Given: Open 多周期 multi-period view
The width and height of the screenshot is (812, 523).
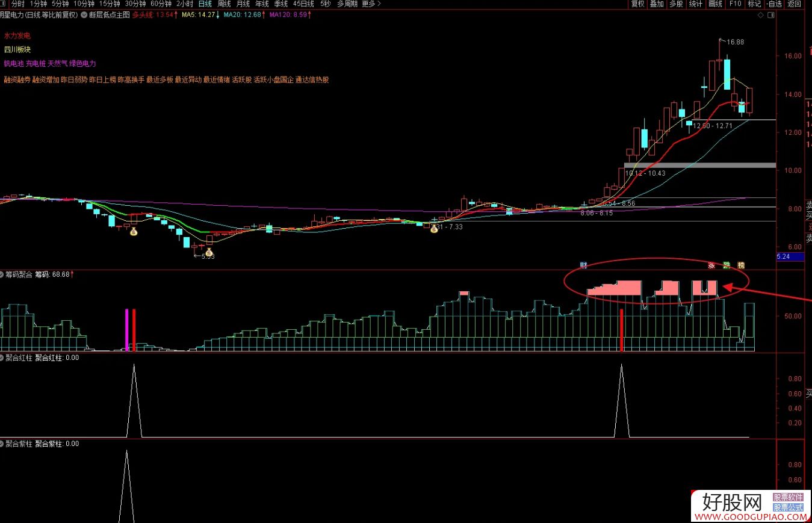Looking at the screenshot, I should [x=347, y=4].
